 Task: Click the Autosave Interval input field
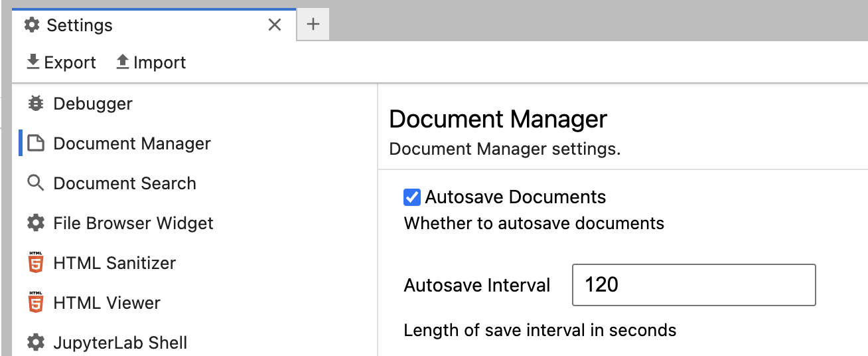(x=694, y=285)
